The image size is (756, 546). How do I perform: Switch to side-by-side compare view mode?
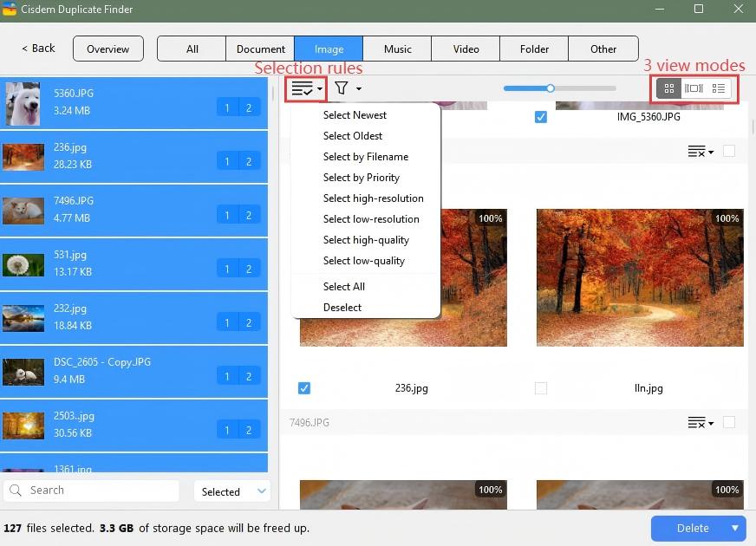click(x=694, y=88)
